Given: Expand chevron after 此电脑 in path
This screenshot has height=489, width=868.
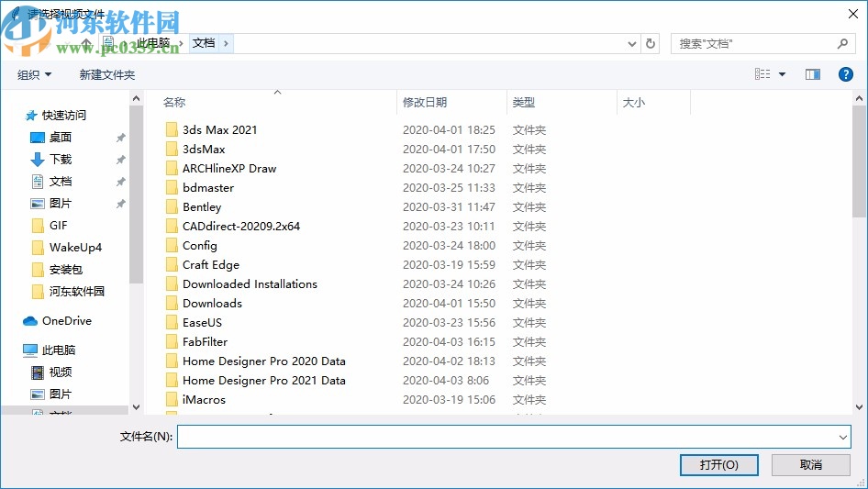Looking at the screenshot, I should 181,43.
